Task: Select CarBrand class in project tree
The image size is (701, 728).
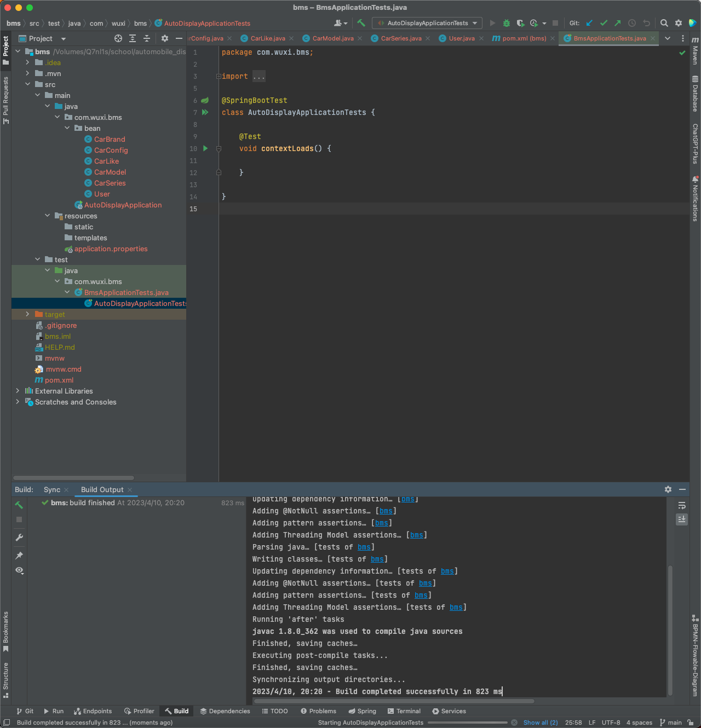Action: pos(110,139)
